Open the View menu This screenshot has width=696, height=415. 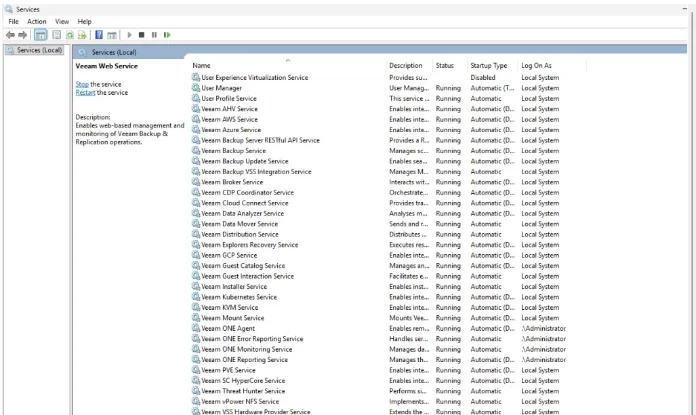tap(62, 21)
